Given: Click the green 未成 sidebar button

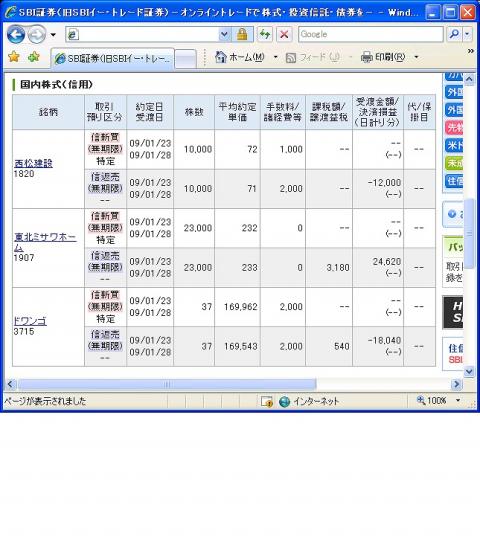Looking at the screenshot, I should point(454,163).
